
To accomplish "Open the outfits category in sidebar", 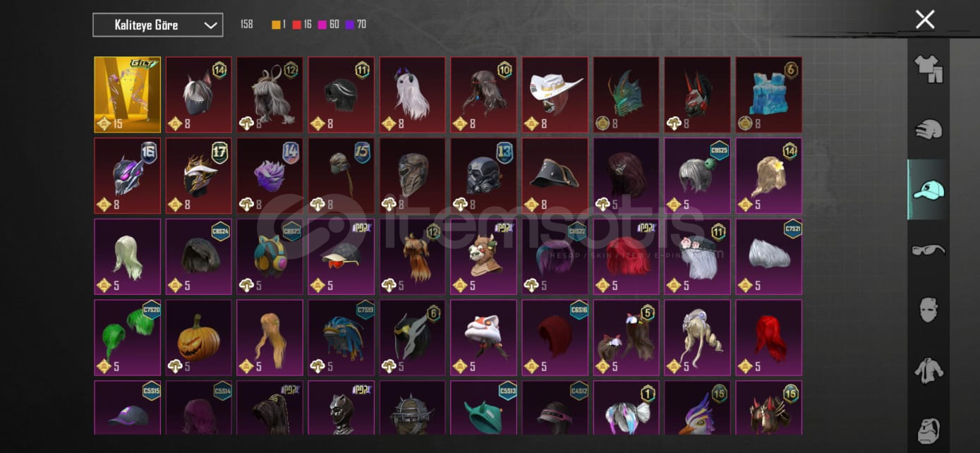I will [x=928, y=69].
